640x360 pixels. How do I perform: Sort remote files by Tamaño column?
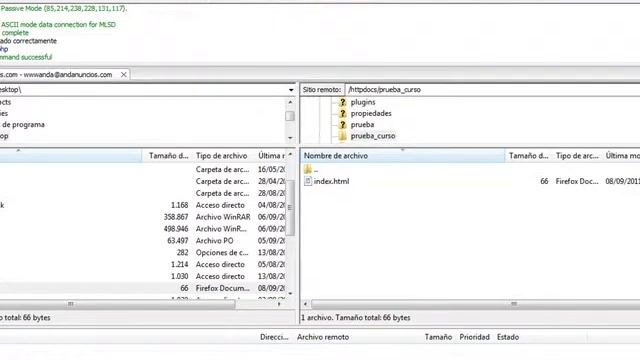[x=528, y=156]
